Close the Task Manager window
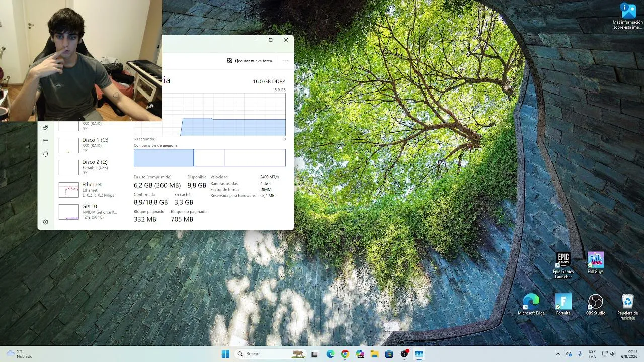The height and width of the screenshot is (362, 644). [x=286, y=40]
